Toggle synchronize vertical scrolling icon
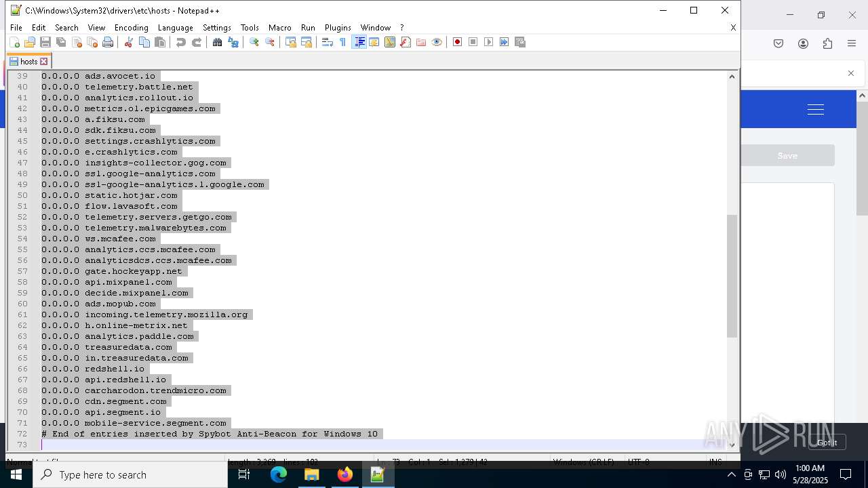This screenshot has width=868, height=488. [x=290, y=42]
